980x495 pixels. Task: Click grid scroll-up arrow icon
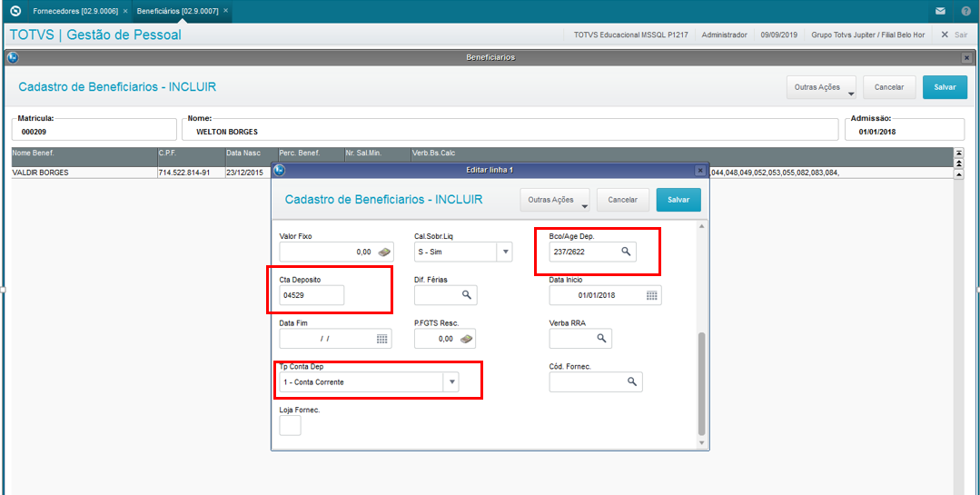click(x=959, y=173)
